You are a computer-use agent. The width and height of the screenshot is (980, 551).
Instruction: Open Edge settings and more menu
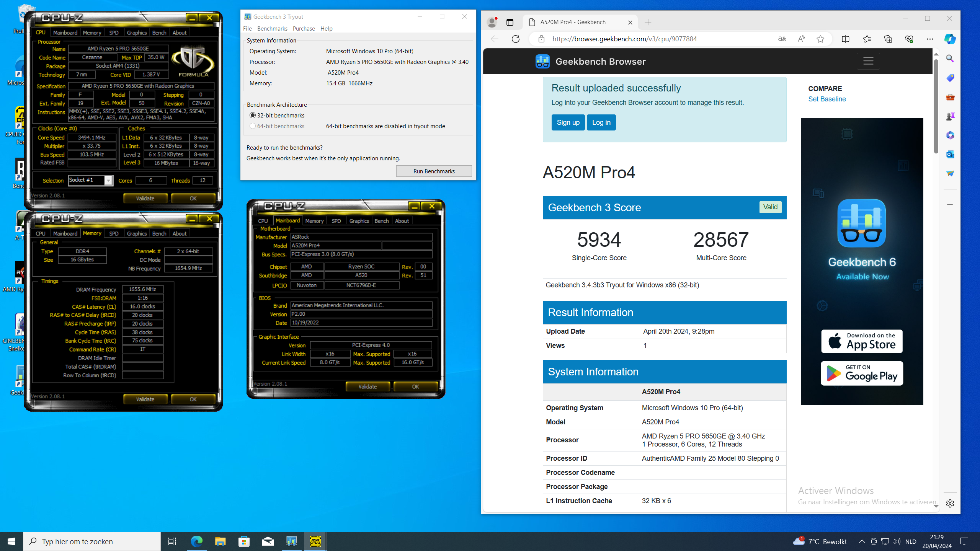pyautogui.click(x=930, y=39)
